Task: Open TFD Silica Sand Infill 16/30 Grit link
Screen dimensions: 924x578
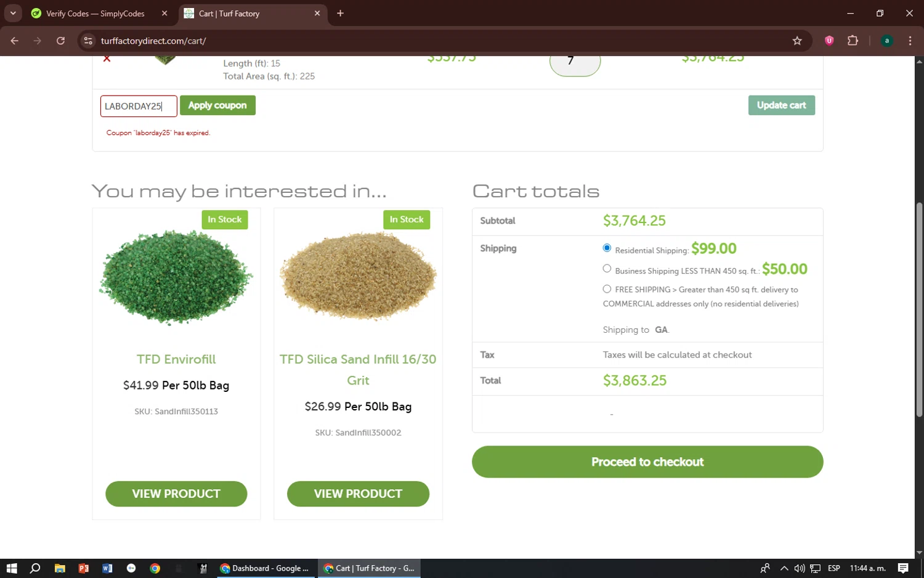Action: pyautogui.click(x=358, y=370)
